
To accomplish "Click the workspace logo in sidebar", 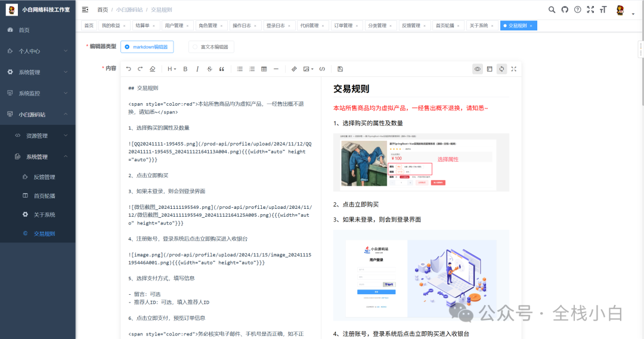I will tap(11, 10).
